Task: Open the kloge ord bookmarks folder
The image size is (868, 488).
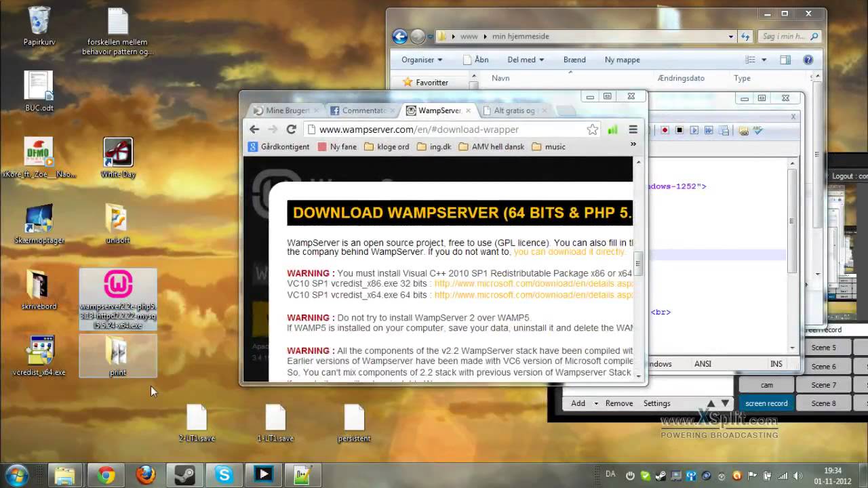Action: coord(387,146)
